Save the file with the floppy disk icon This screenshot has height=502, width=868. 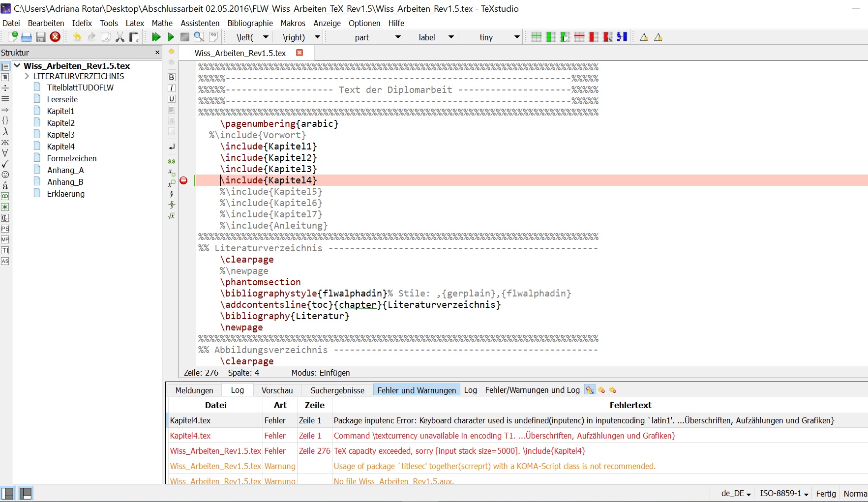pos(41,37)
